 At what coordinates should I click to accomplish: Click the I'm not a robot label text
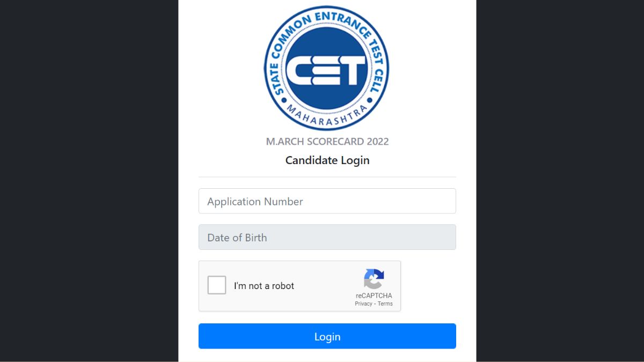click(264, 286)
